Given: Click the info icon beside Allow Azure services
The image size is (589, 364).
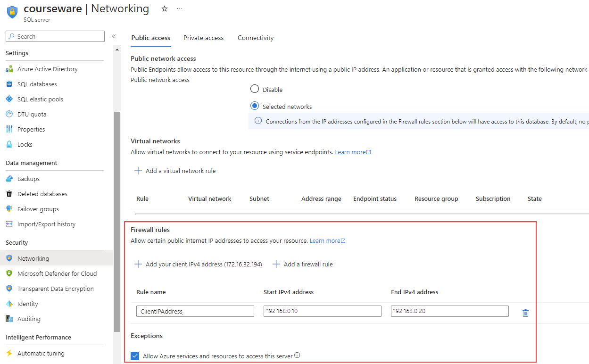Looking at the screenshot, I should (x=297, y=356).
